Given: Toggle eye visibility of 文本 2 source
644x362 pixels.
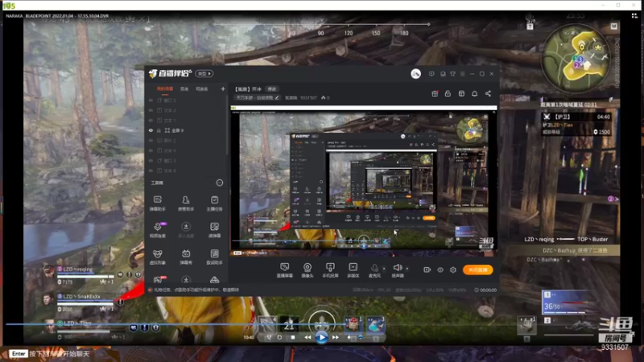Looking at the screenshot, I should pyautogui.click(x=151, y=110).
